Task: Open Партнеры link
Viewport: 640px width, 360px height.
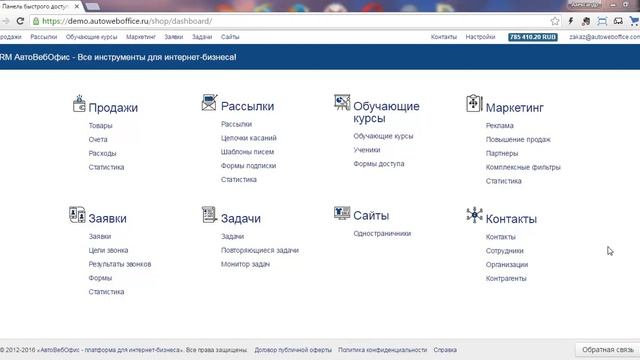Action: [502, 153]
